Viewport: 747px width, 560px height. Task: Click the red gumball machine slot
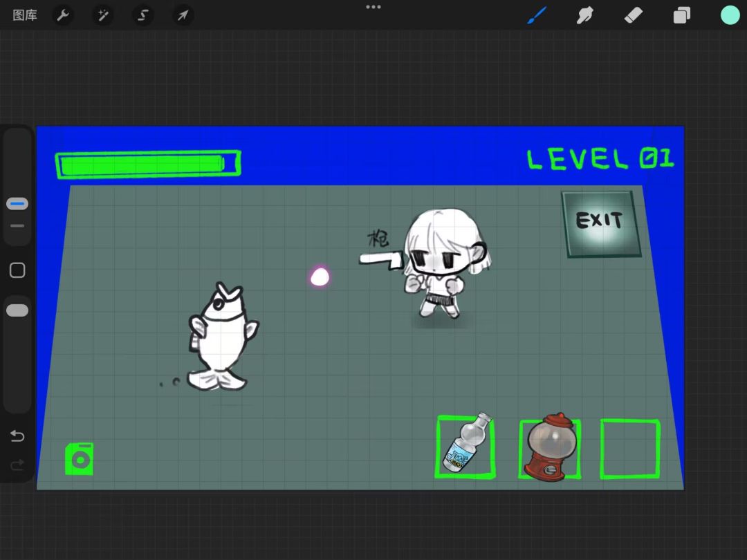click(x=550, y=447)
